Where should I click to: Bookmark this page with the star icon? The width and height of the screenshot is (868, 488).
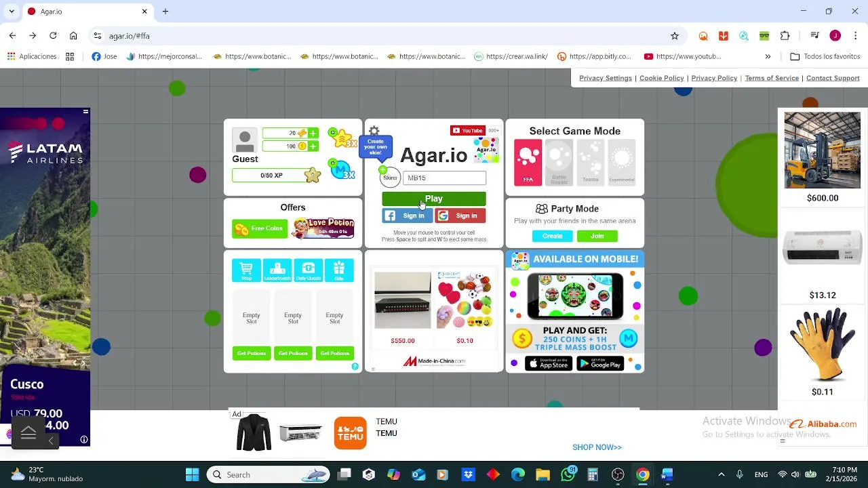point(675,36)
